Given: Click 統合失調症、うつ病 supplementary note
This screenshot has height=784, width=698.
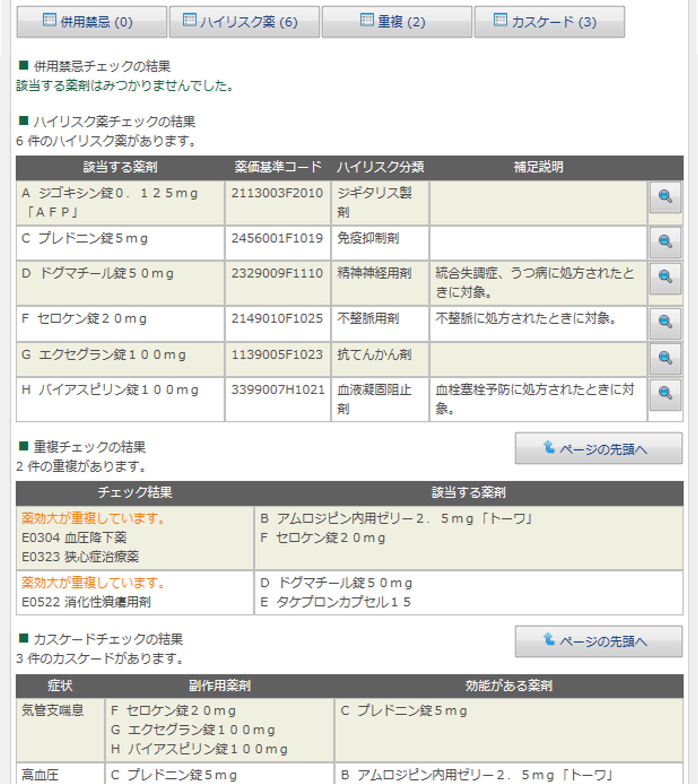Looking at the screenshot, I should (x=535, y=283).
